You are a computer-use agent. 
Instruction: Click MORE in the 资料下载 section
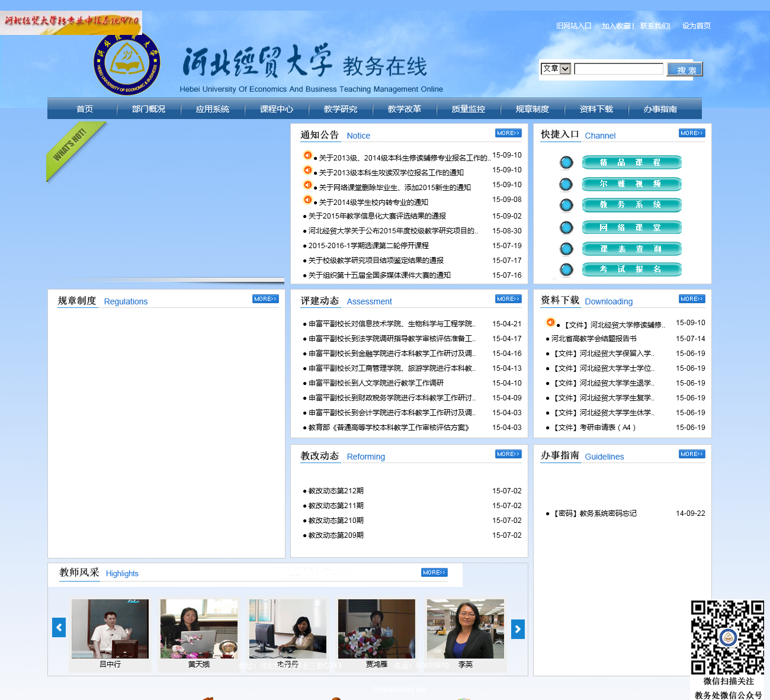click(692, 299)
